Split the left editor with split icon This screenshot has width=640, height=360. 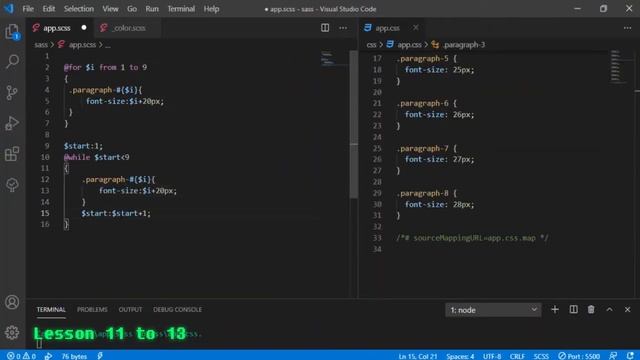[325, 28]
